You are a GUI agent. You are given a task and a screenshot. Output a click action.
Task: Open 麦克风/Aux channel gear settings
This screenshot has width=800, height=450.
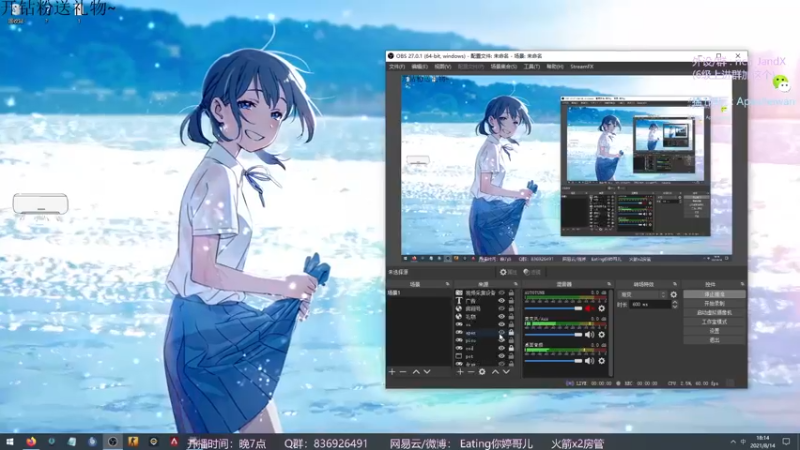coord(602,335)
